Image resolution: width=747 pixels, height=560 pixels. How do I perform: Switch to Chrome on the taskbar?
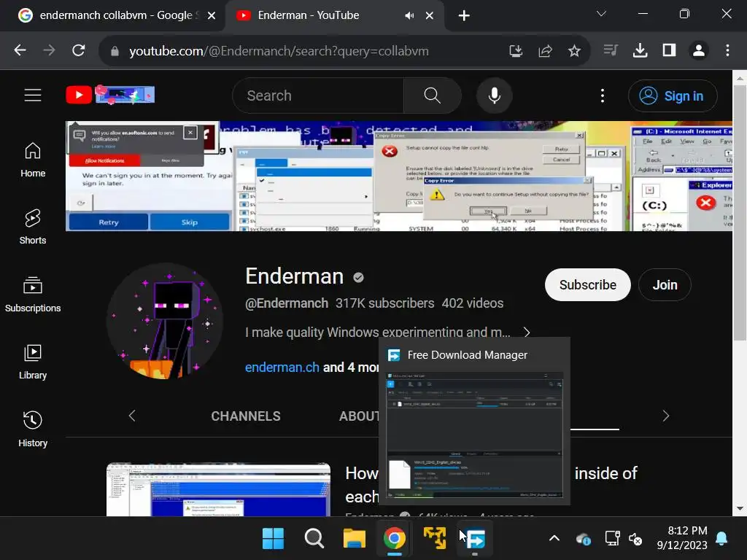point(395,539)
